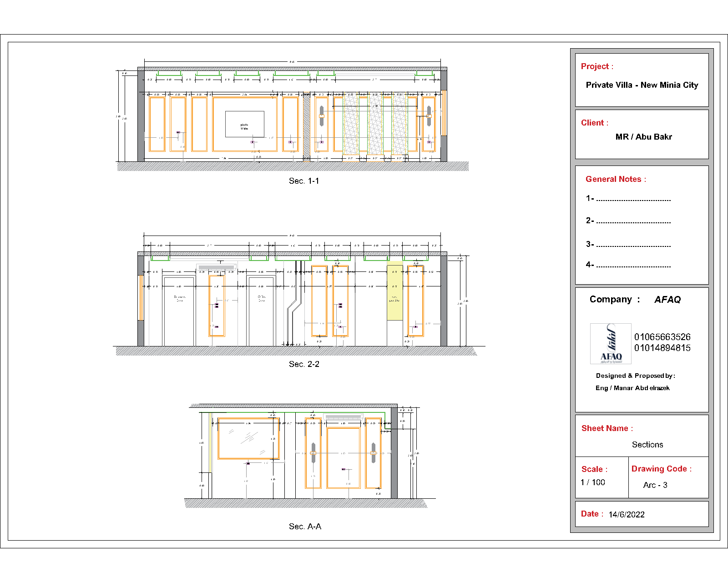Select the fourth General Notes dotted line
This screenshot has height=582, width=728.
[633, 266]
